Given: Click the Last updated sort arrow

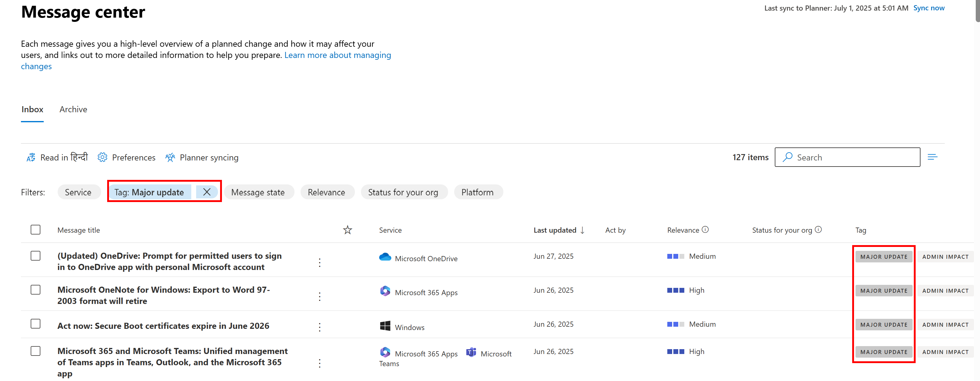Looking at the screenshot, I should click(583, 230).
